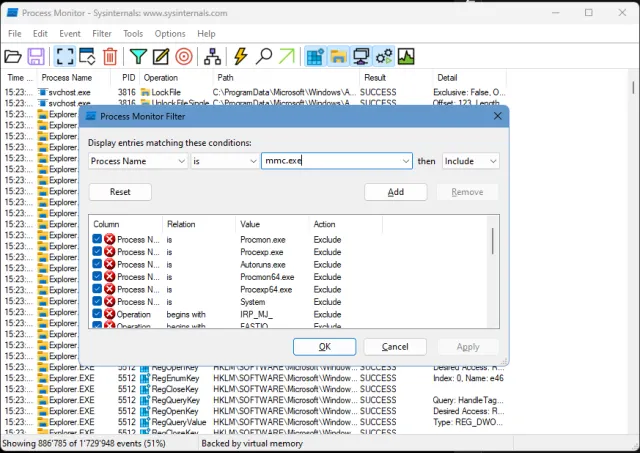Open the Tools menu

132,33
